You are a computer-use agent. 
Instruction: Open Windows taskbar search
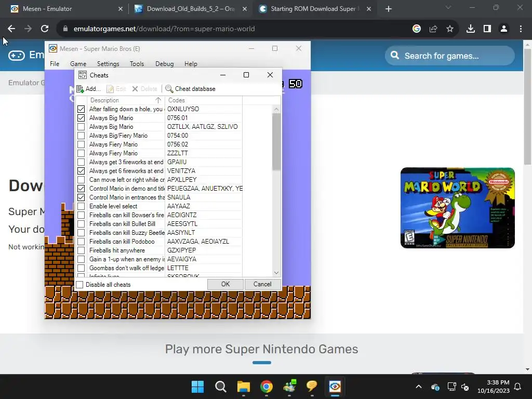(x=220, y=387)
